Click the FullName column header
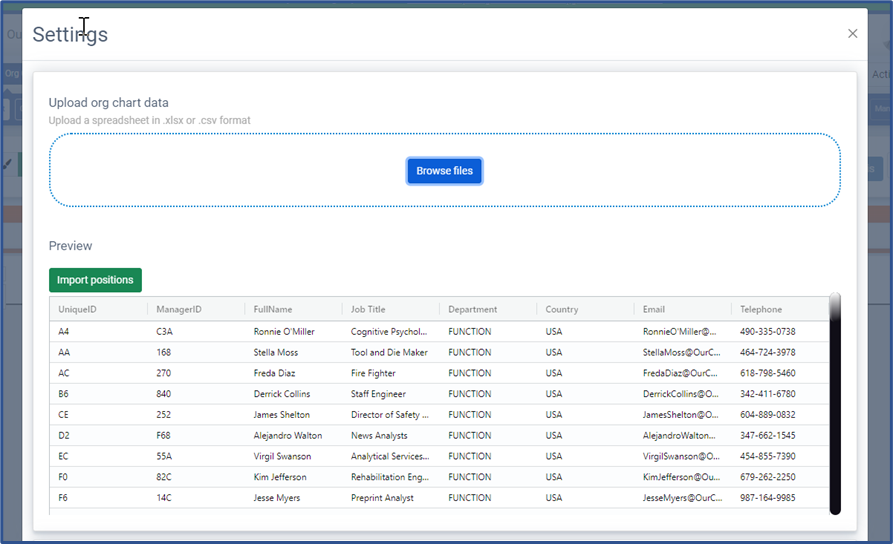Image resolution: width=893 pixels, height=544 pixels. pos(273,310)
